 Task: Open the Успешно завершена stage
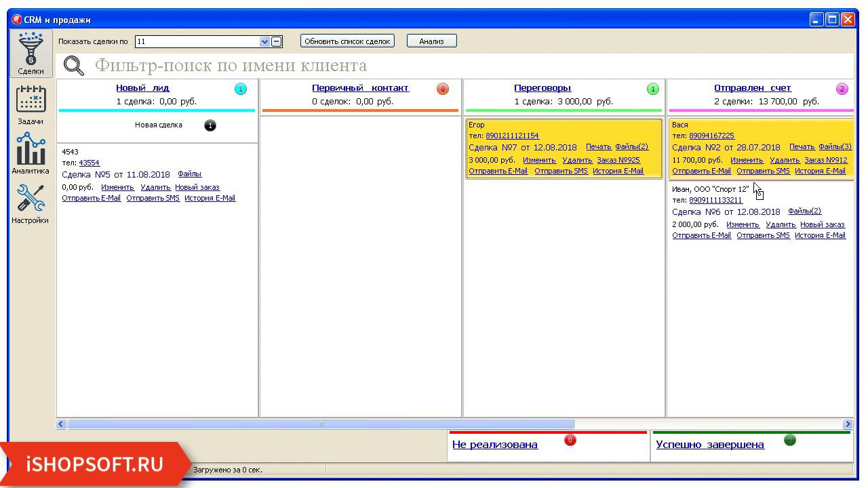pyautogui.click(x=710, y=445)
